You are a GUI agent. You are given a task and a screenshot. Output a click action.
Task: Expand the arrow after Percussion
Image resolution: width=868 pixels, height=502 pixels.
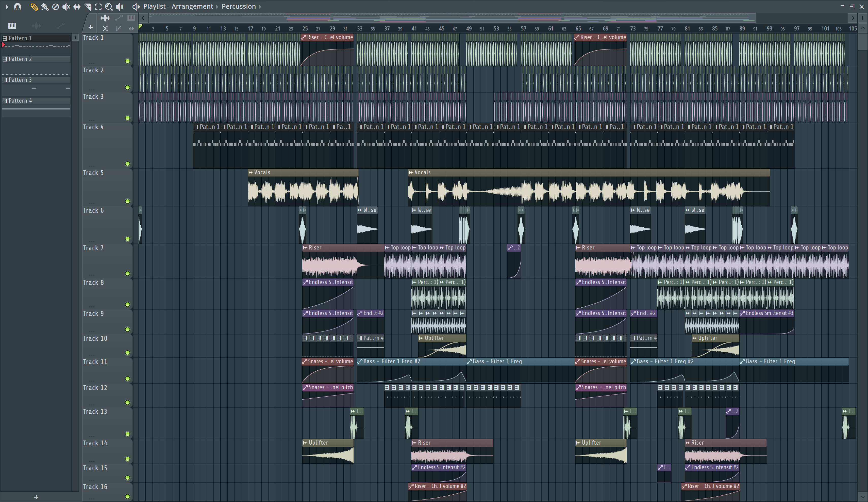pyautogui.click(x=260, y=7)
